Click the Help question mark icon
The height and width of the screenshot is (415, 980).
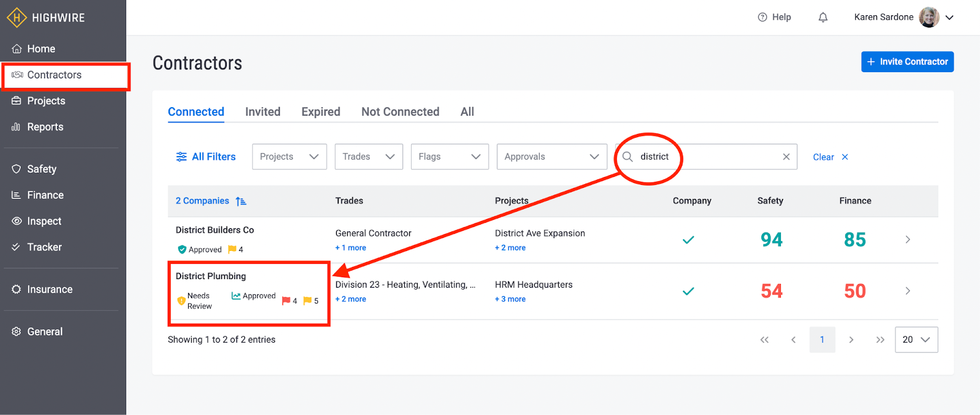tap(763, 17)
